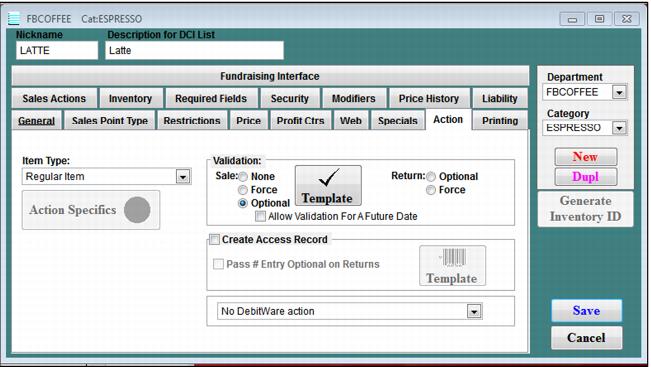Open the Security tab
651x367 pixels.
290,99
